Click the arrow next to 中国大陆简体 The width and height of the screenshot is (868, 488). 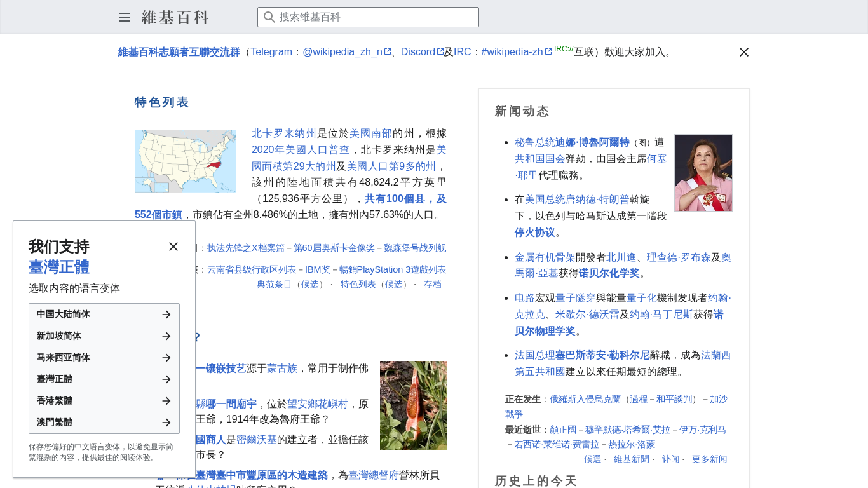pos(166,315)
